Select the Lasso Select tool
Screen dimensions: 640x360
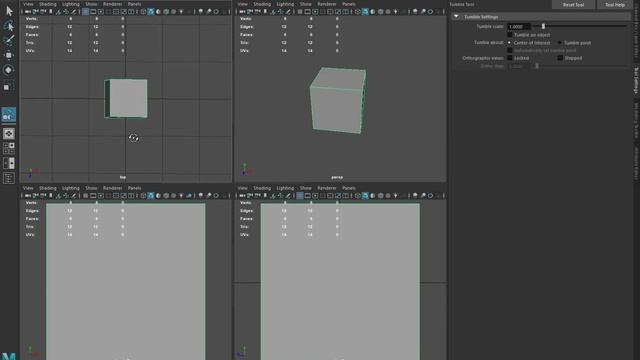9,26
